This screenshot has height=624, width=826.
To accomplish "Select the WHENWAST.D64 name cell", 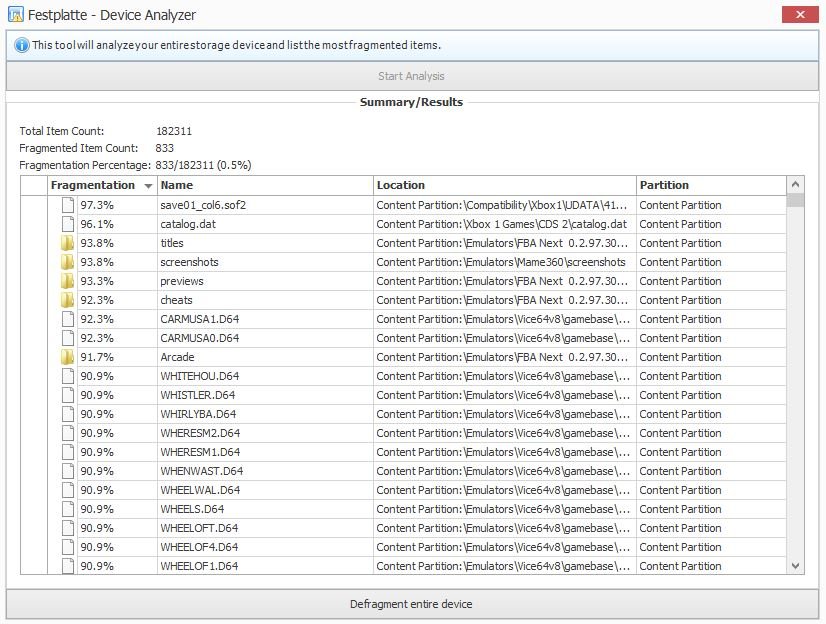I will 265,471.
